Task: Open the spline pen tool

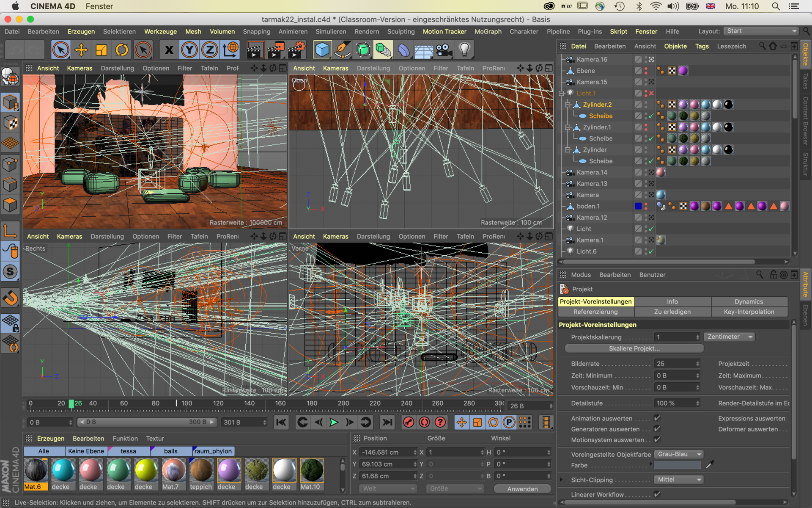Action: coord(343,50)
